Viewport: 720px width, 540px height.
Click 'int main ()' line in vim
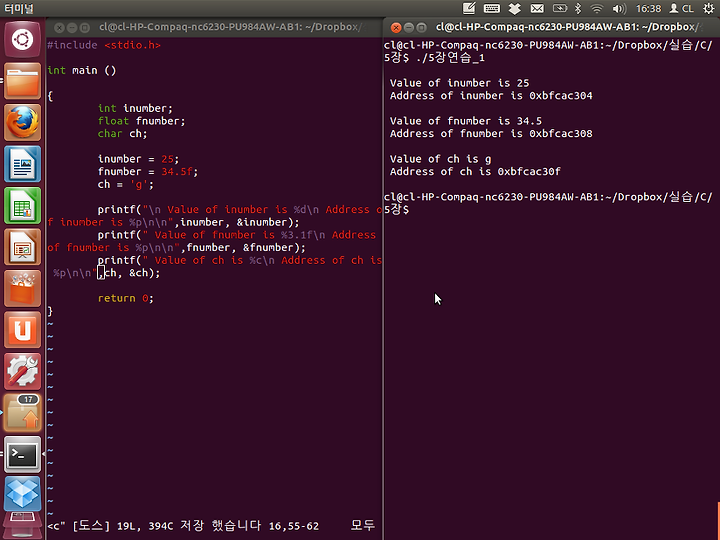pos(82,70)
